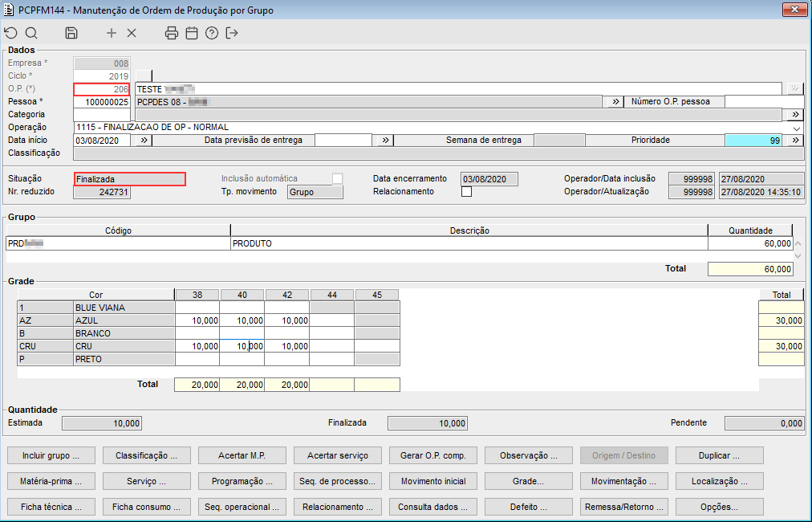Image resolution: width=812 pixels, height=522 pixels.
Task: Click the Relacionamento button at bottom
Action: [338, 507]
